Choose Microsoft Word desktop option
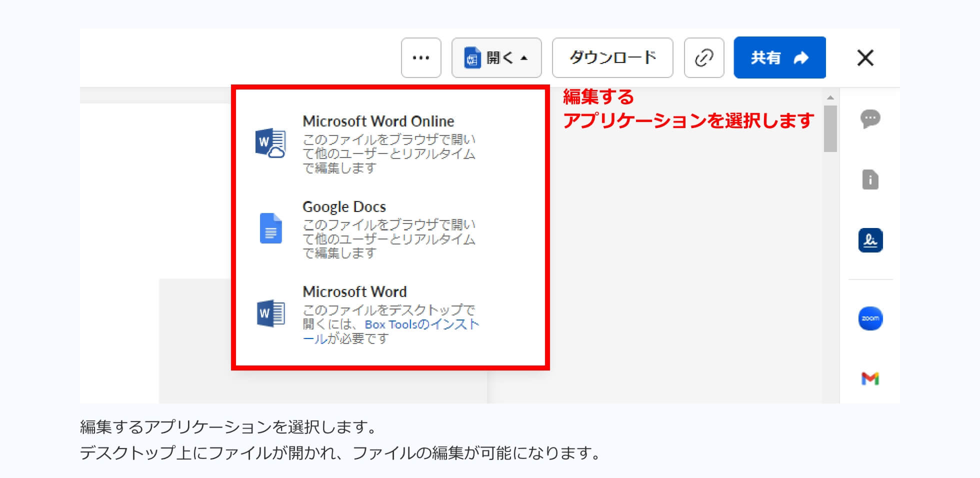This screenshot has height=478, width=980. coord(354,291)
